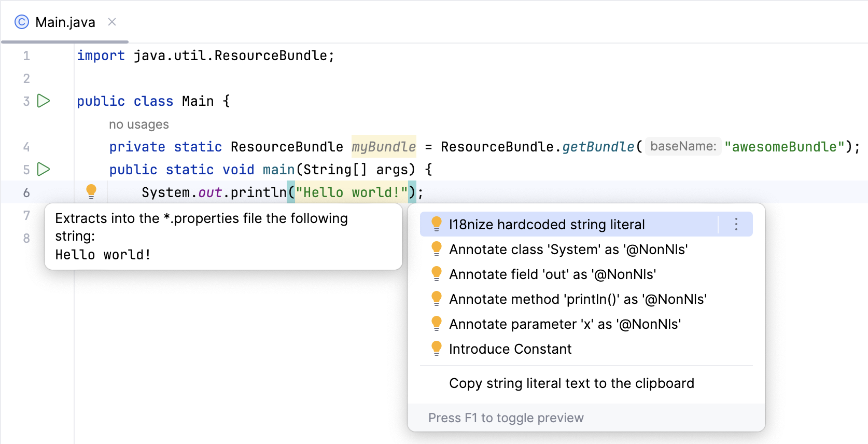Open the three-dot options for I18nize action

tap(736, 224)
